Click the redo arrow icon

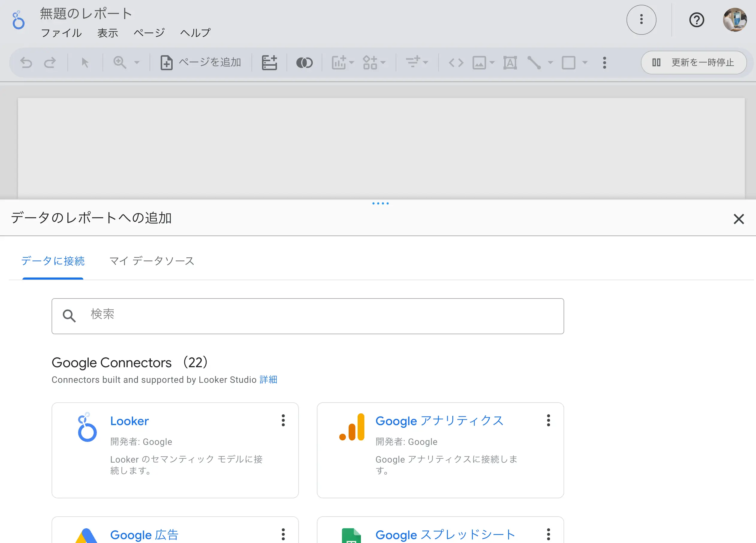tap(50, 62)
